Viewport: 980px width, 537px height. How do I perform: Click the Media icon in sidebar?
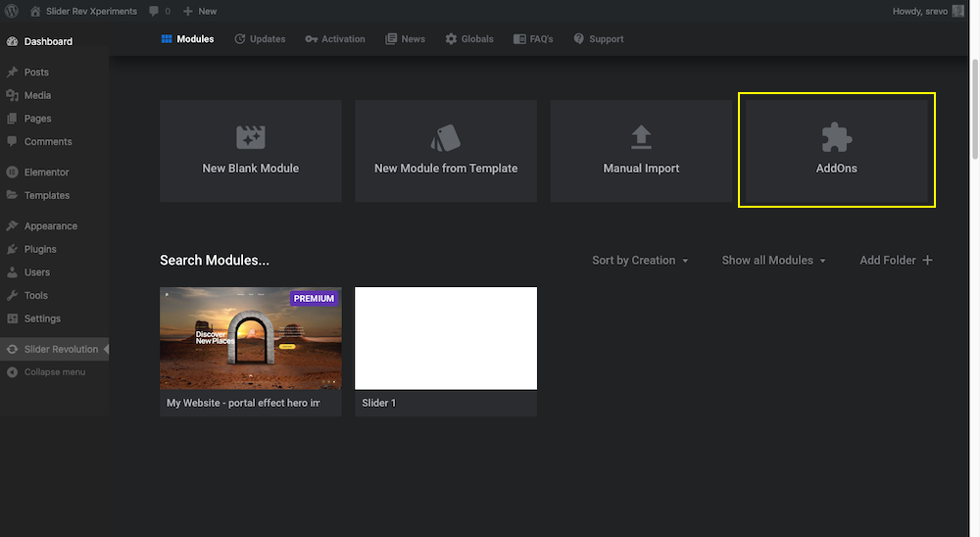pyautogui.click(x=12, y=95)
